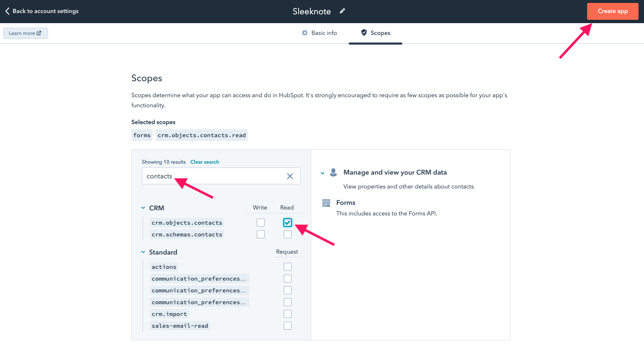Viewport: 644px width, 345px height.
Task: Check the second communication_preferences scope box
Action: (288, 290)
